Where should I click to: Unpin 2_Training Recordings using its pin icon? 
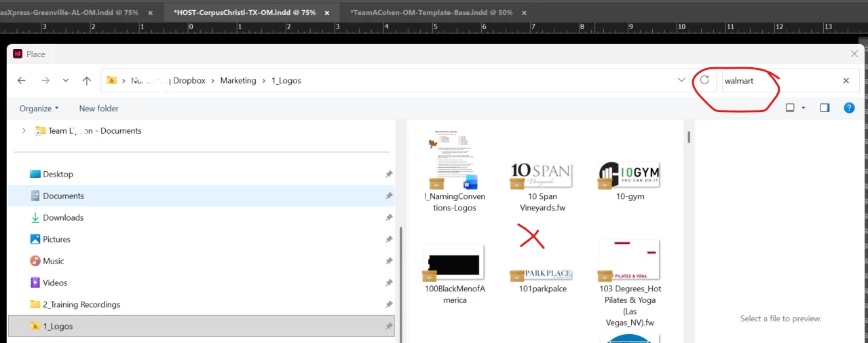[389, 305]
